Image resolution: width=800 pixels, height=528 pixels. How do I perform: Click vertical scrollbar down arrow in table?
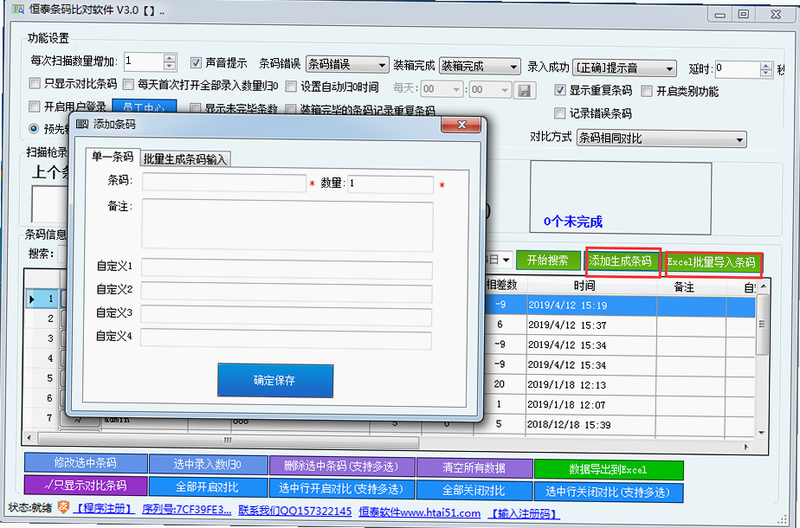[x=762, y=433]
